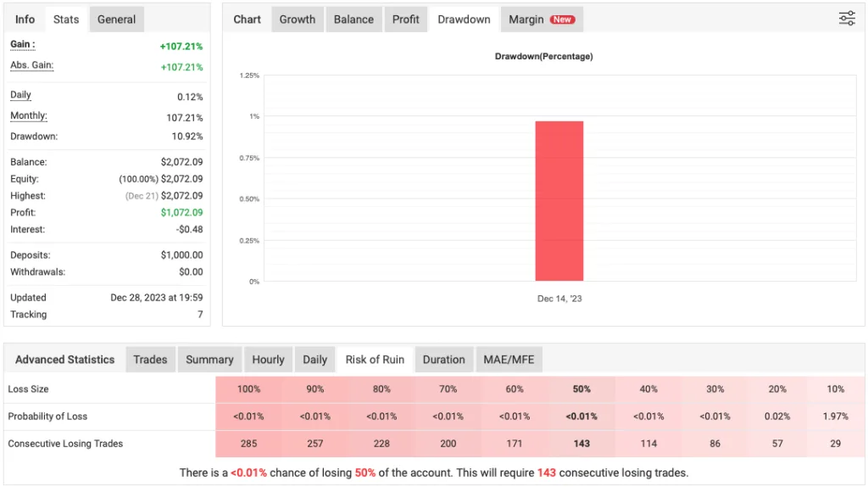This screenshot has width=868, height=487.
Task: Click the Drawdown(Percentage) chart title
Action: pyautogui.click(x=543, y=57)
